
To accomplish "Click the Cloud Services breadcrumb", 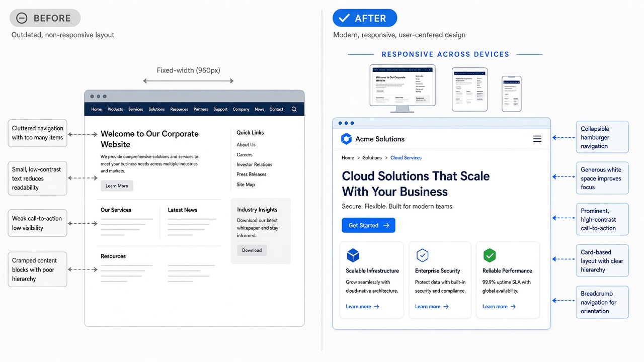I will [406, 158].
